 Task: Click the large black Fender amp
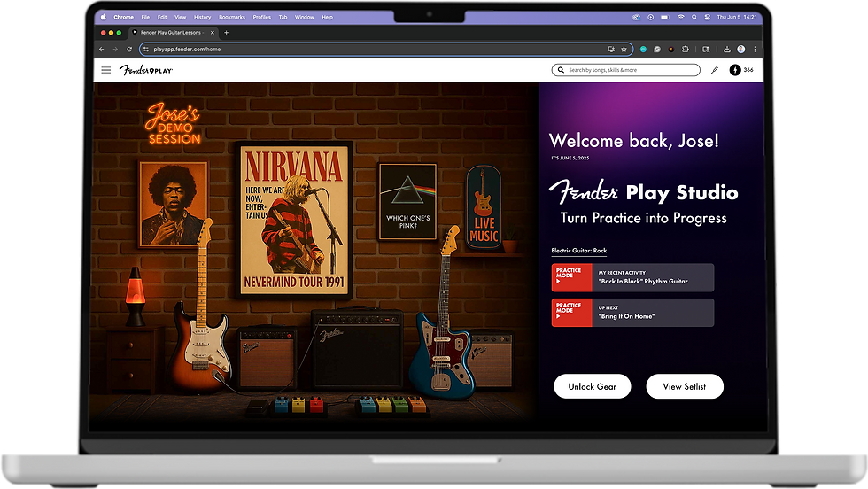click(357, 348)
